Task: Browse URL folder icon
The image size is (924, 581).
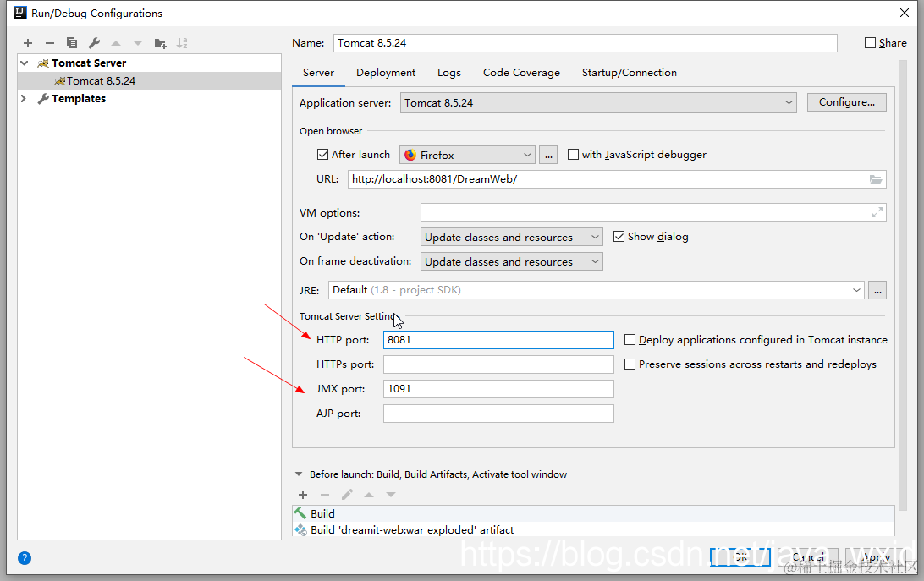Action: point(876,179)
